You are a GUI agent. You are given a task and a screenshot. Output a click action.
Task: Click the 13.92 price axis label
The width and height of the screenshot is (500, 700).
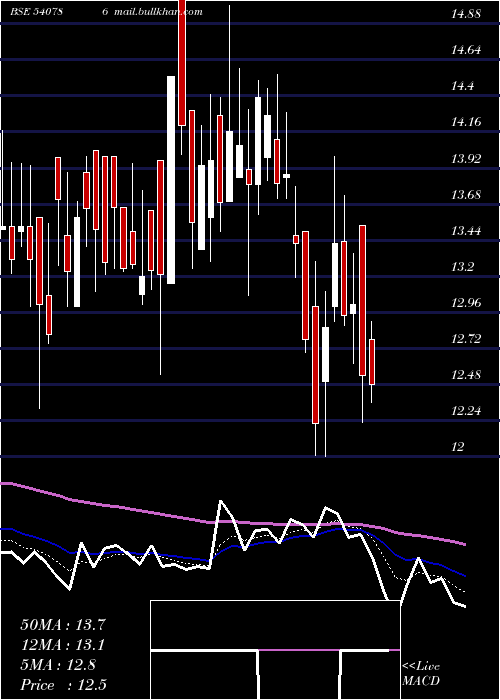coord(466,158)
